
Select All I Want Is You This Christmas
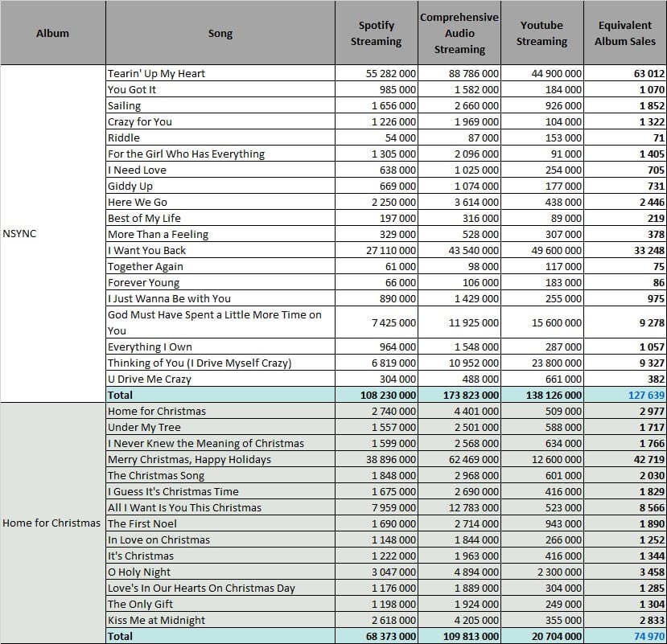point(220,507)
